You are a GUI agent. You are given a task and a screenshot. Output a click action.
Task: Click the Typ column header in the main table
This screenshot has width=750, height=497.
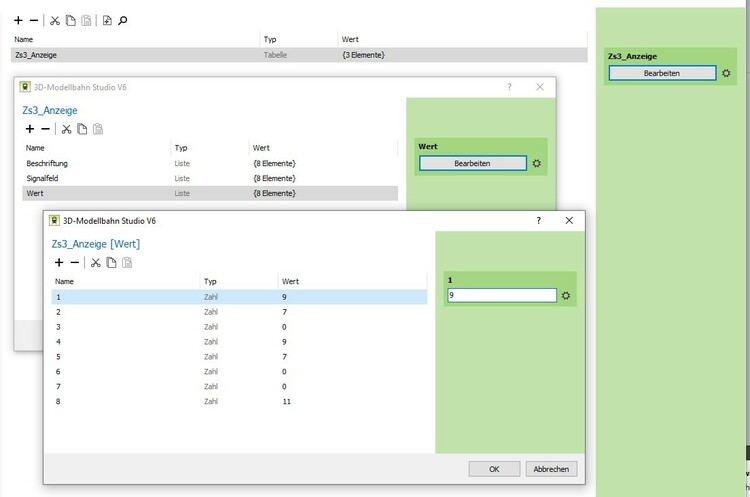tap(298, 39)
